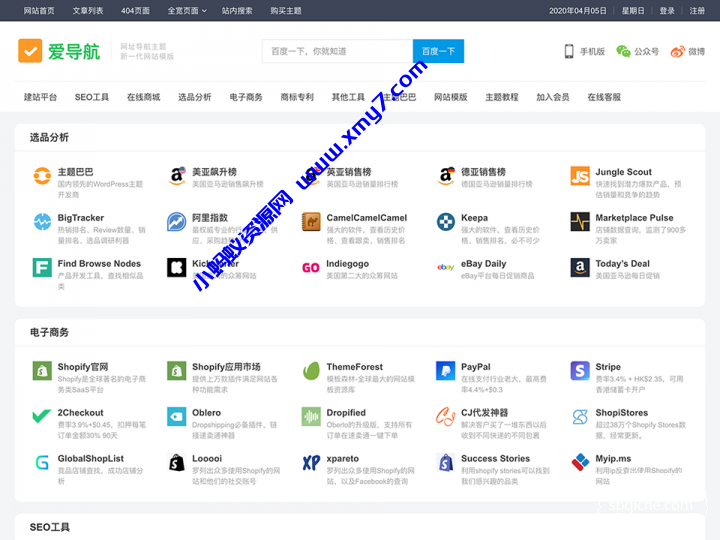The height and width of the screenshot is (540, 720).
Task: Open the 手机版 phone icon
Action: (x=569, y=51)
